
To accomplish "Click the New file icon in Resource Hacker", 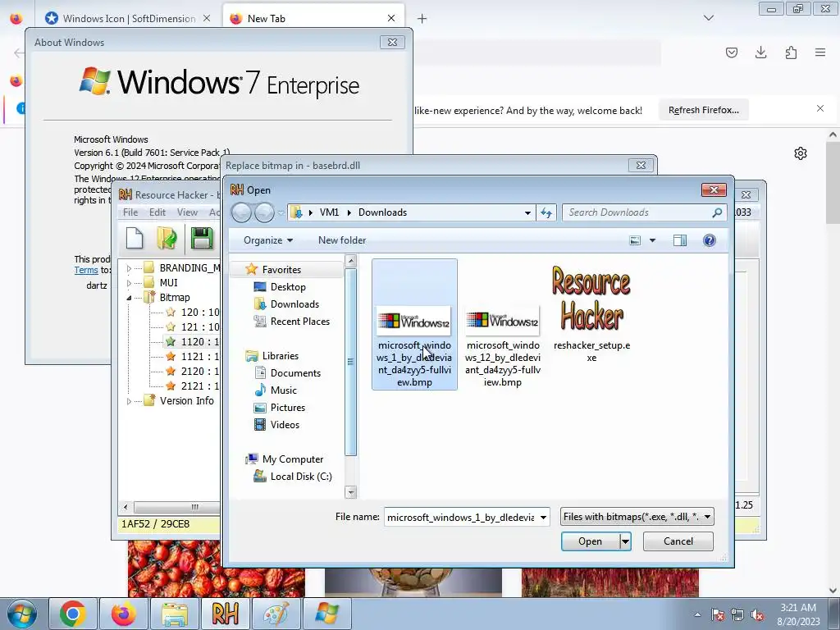I will pyautogui.click(x=135, y=239).
